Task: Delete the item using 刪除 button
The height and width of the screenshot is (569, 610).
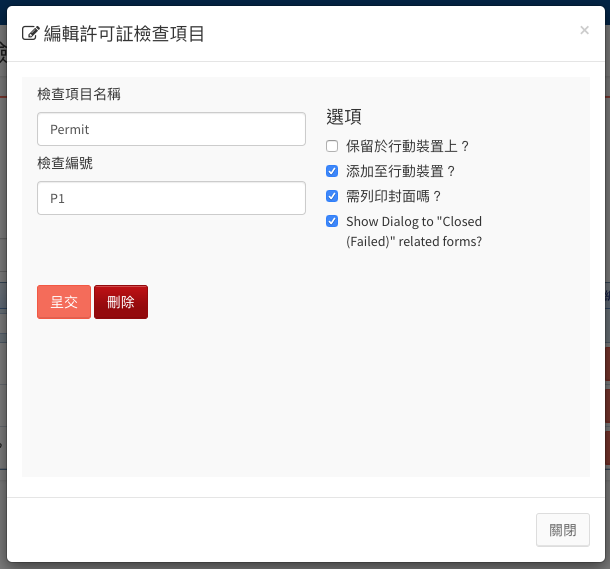Action: [x=121, y=302]
